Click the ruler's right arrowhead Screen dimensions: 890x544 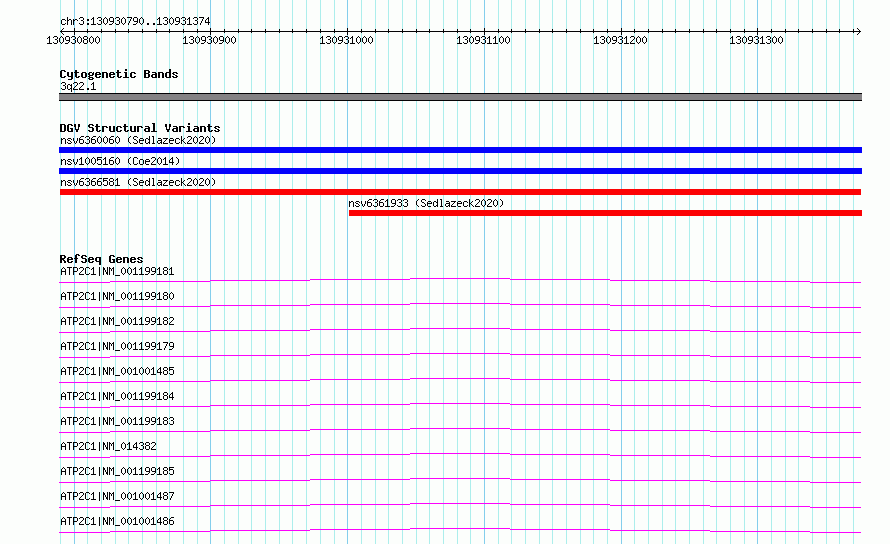pos(858,31)
